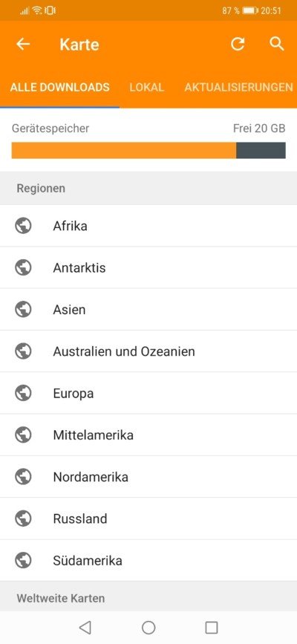Tap the refresh icon in header

(238, 44)
